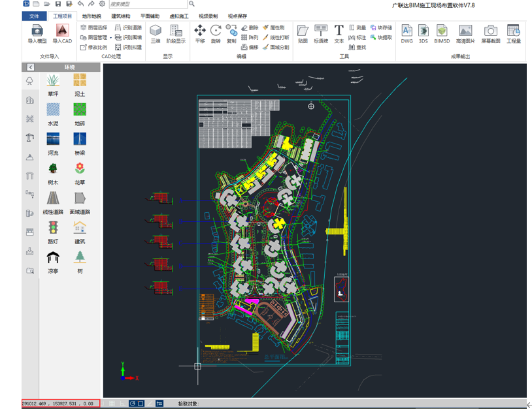Export to 3DS format
Viewport: 532px width, 412px height.
pyautogui.click(x=423, y=33)
